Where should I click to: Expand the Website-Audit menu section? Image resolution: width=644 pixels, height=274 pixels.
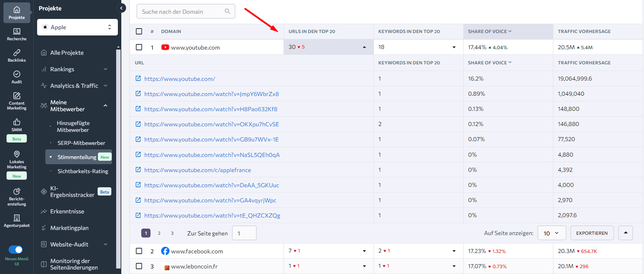point(106,244)
